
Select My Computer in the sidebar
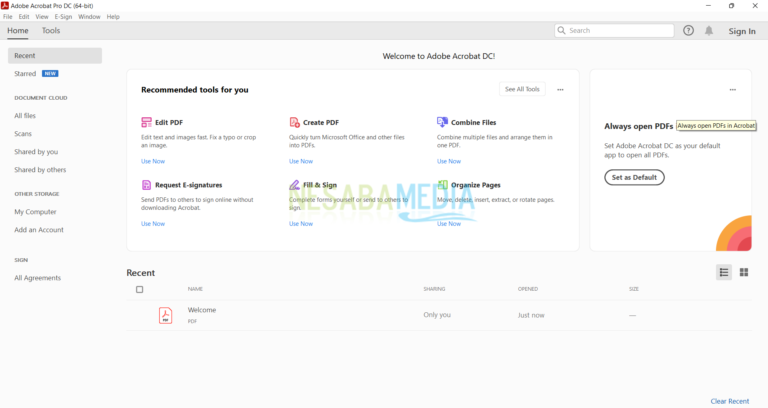coord(35,212)
